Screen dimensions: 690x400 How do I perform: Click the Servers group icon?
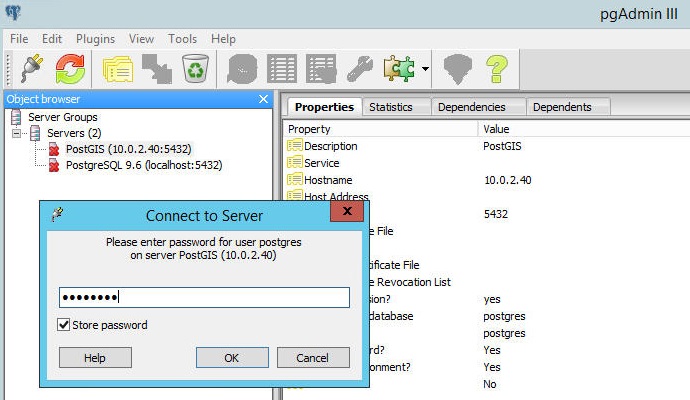point(35,133)
